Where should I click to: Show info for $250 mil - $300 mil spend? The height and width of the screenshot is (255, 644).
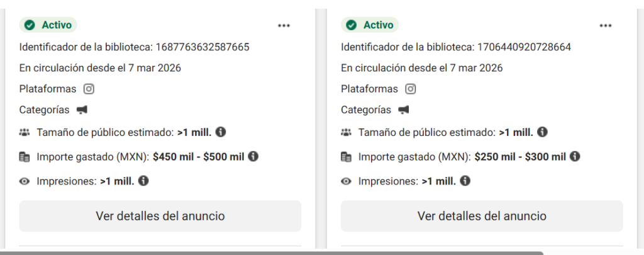tap(574, 156)
